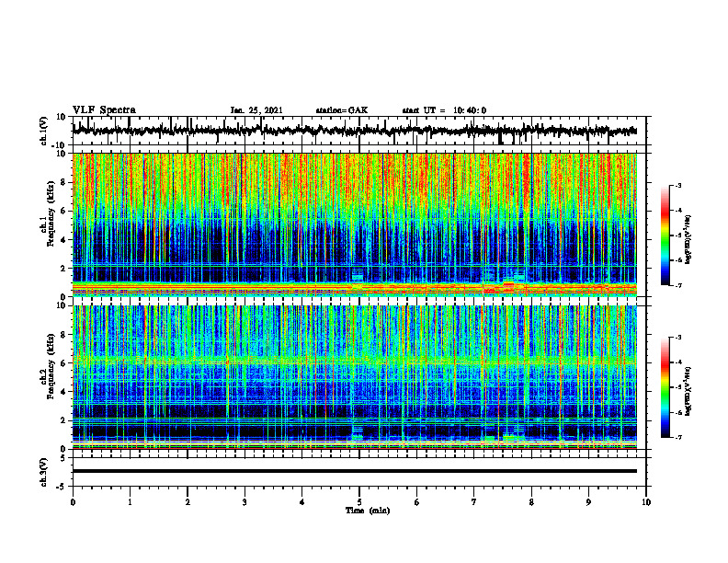
Task: Click the "8" kHz tick of ch.2 spectrogram
Action: [63, 335]
